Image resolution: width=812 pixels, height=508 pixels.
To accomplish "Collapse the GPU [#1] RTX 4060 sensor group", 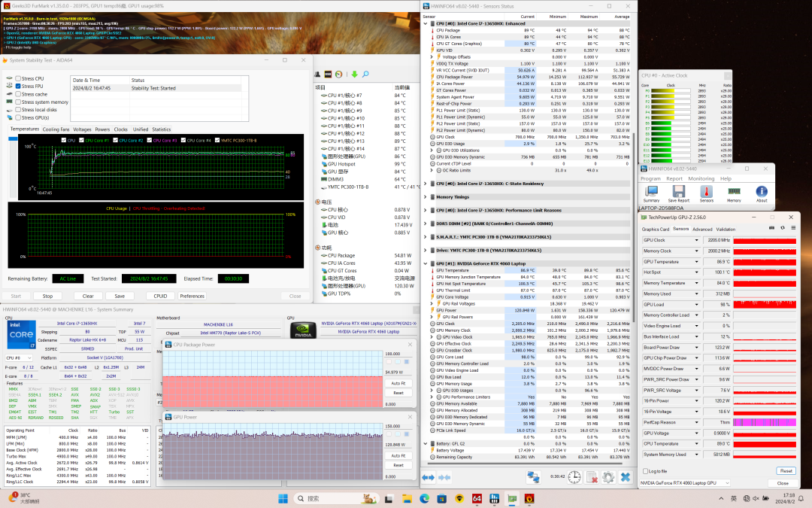I will pyautogui.click(x=426, y=263).
